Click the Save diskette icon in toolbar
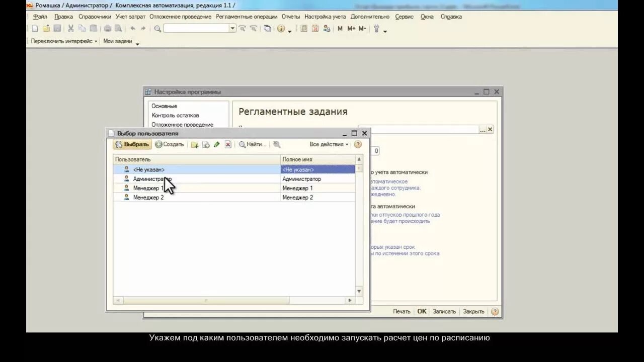Image resolution: width=644 pixels, height=362 pixels. (x=57, y=29)
